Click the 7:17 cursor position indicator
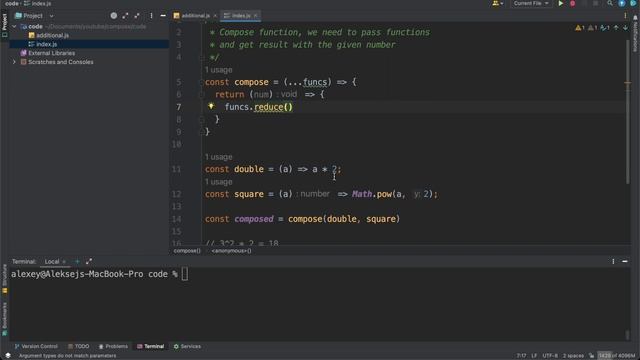 pos(521,356)
